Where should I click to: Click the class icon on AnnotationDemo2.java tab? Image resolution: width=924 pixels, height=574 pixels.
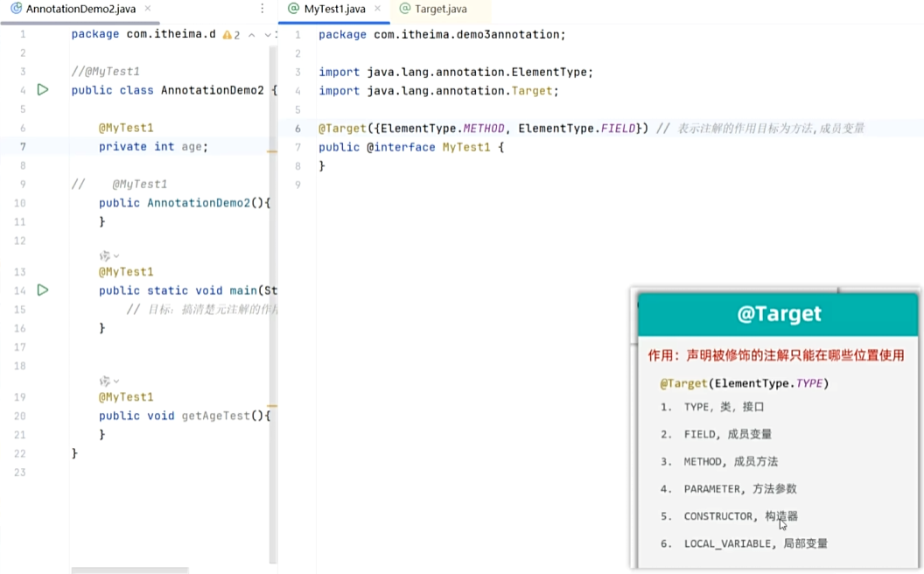coord(16,8)
